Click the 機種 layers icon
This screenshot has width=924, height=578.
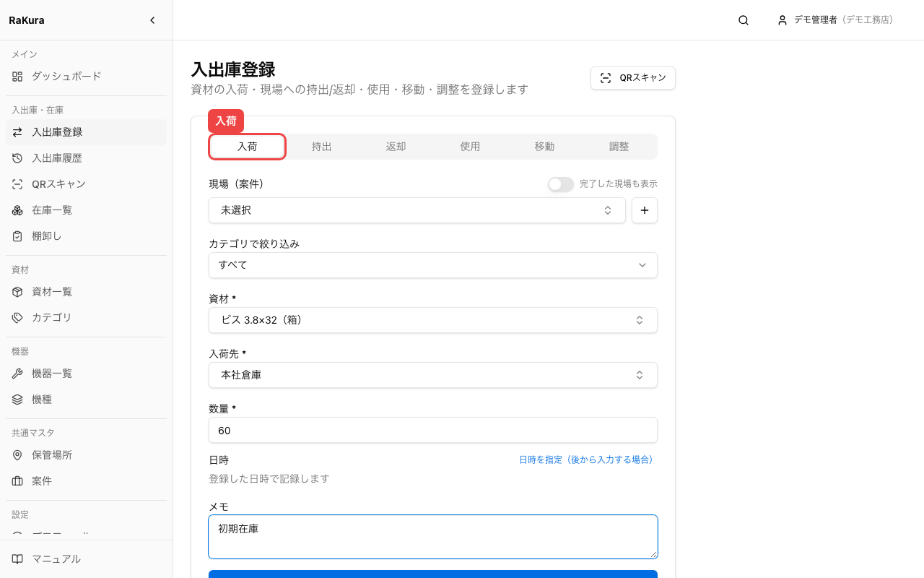[17, 400]
